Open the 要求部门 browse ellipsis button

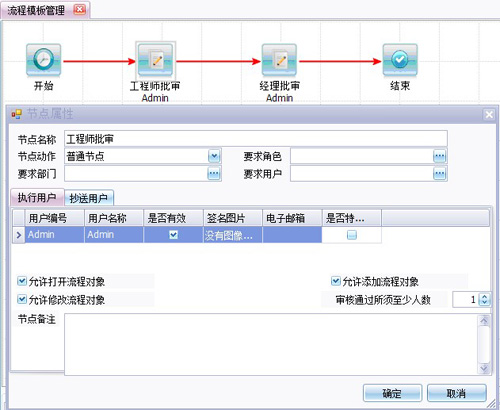[x=214, y=173]
